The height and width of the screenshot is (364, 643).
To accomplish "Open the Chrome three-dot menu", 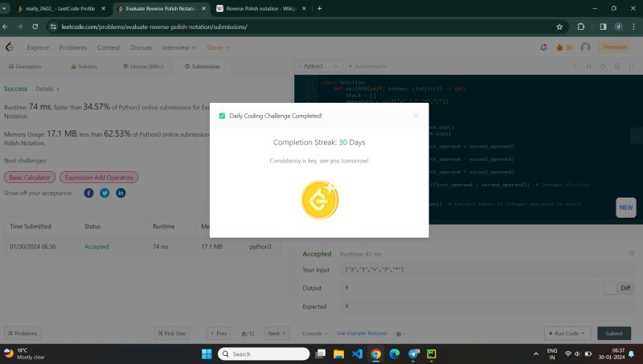I will pyautogui.click(x=633, y=27).
